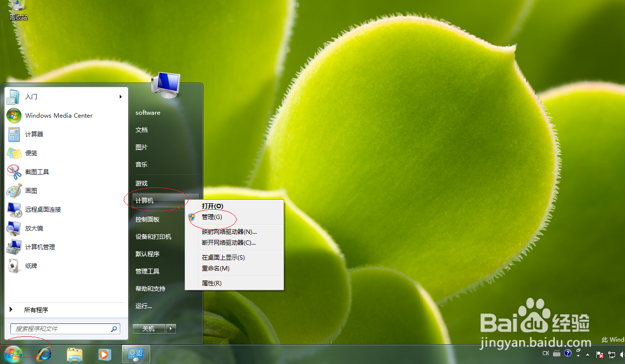Open the 计算机管理 computer management icon
Viewport: 625px width, 364px height.
[x=14, y=247]
